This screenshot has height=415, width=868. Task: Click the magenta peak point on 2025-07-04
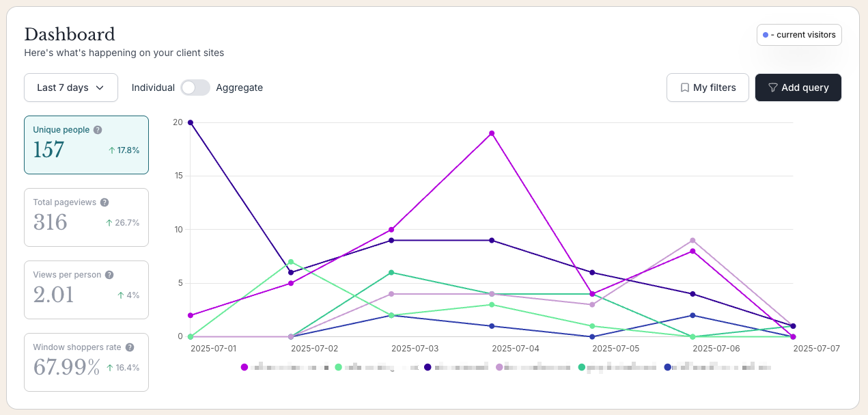coord(492,133)
